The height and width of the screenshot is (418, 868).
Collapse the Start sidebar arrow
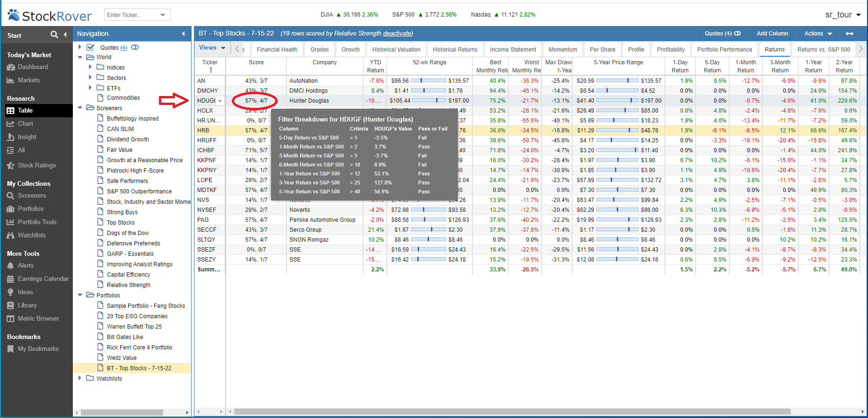(x=65, y=35)
